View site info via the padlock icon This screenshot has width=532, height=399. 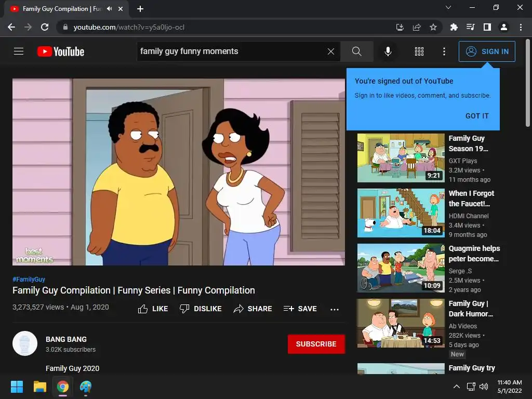65,27
